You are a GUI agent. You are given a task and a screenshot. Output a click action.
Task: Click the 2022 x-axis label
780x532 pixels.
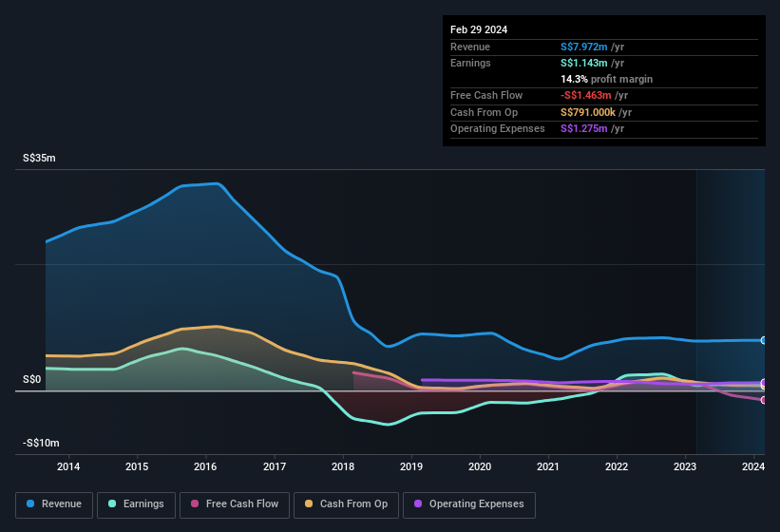pyautogui.click(x=617, y=466)
